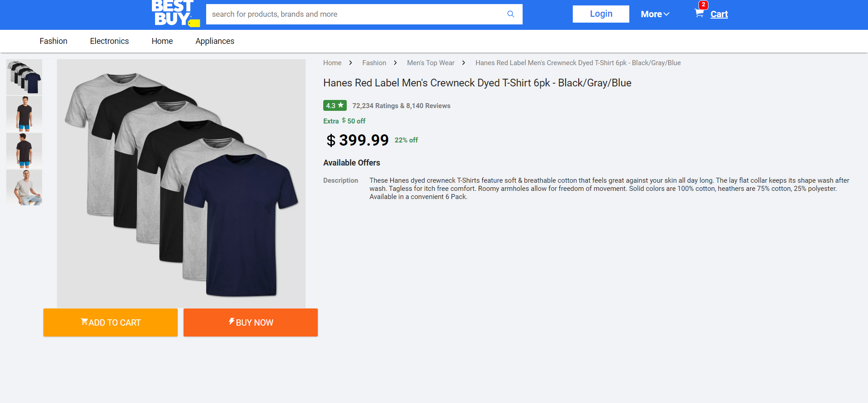Click the red cart count badge

pyautogui.click(x=703, y=5)
